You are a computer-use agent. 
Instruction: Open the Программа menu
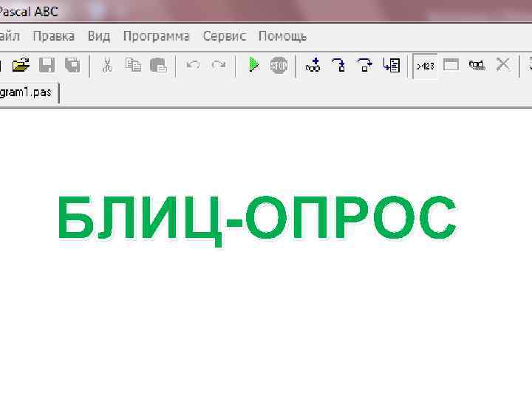[157, 37]
